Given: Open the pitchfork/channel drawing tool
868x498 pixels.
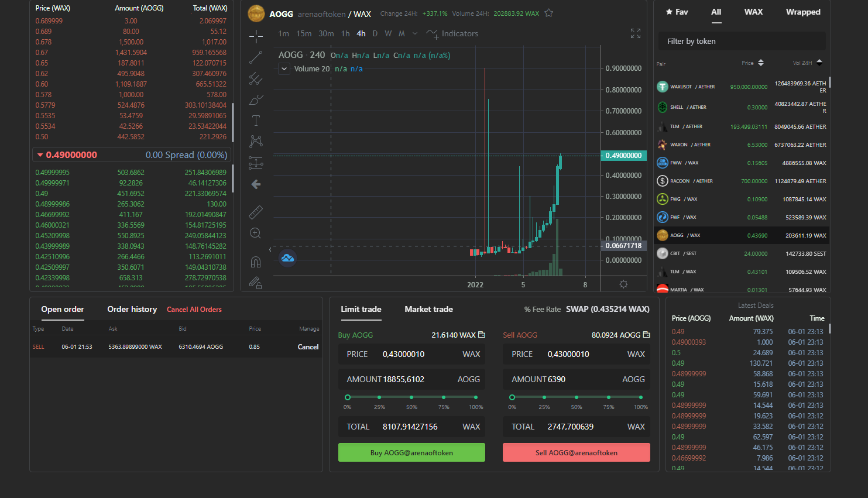Looking at the screenshot, I should coord(256,78).
